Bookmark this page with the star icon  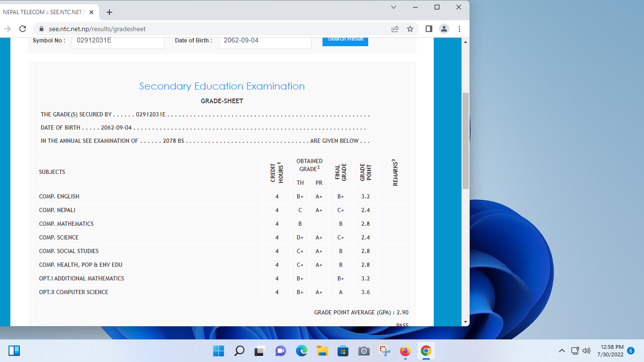tap(410, 29)
